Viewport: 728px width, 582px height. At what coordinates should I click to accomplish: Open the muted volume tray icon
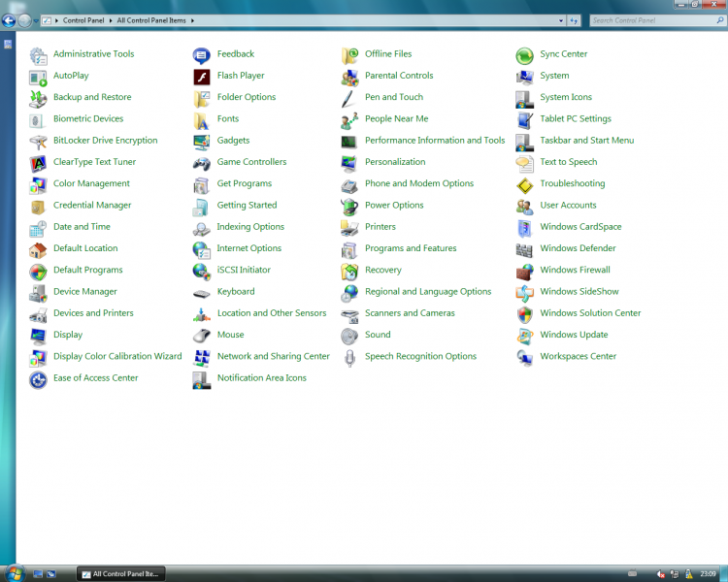pos(660,574)
